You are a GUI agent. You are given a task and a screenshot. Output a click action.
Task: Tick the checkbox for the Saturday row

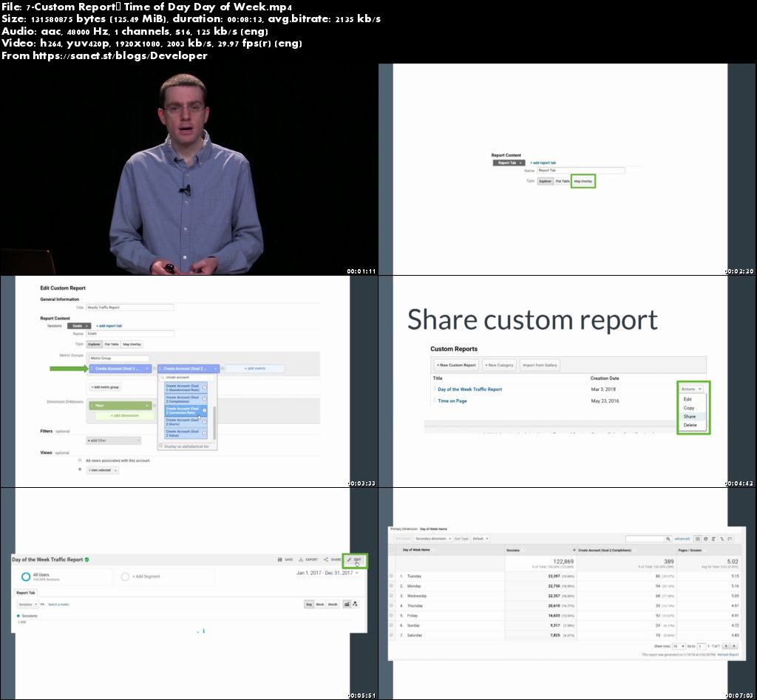pyautogui.click(x=391, y=635)
